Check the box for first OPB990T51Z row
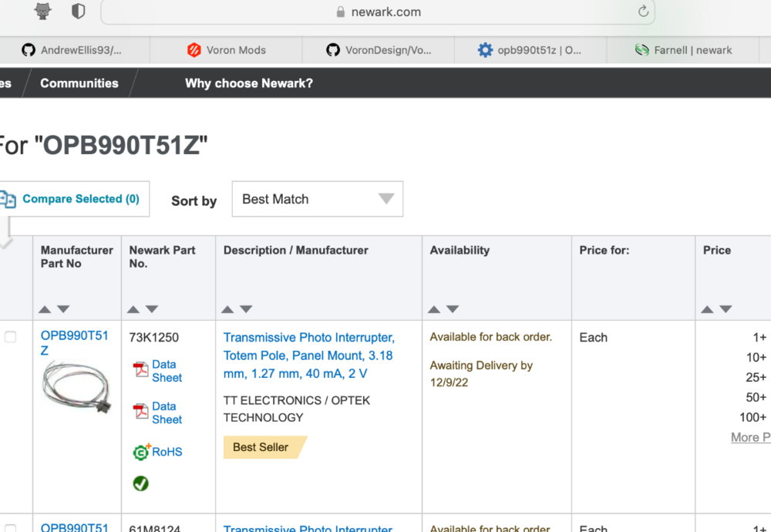Image resolution: width=771 pixels, height=532 pixels. [10, 337]
